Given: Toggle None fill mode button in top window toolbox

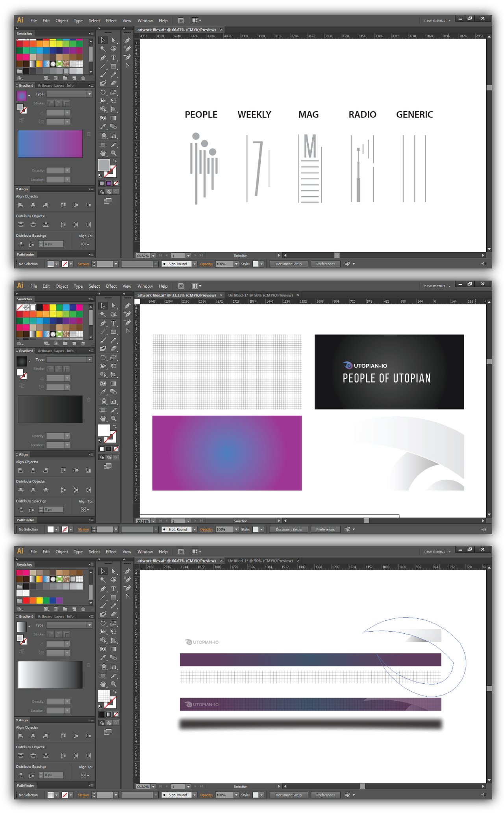Looking at the screenshot, I should coord(116,183).
